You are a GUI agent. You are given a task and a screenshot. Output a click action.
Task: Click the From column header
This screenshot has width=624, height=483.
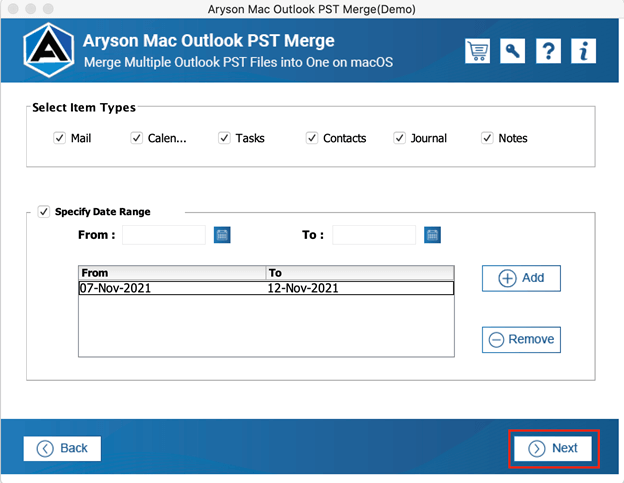point(172,273)
